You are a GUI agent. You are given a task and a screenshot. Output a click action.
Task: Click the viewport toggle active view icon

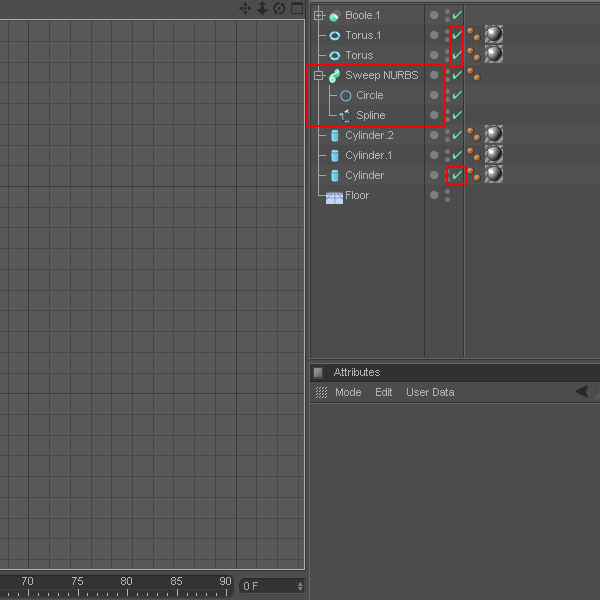coord(297,8)
